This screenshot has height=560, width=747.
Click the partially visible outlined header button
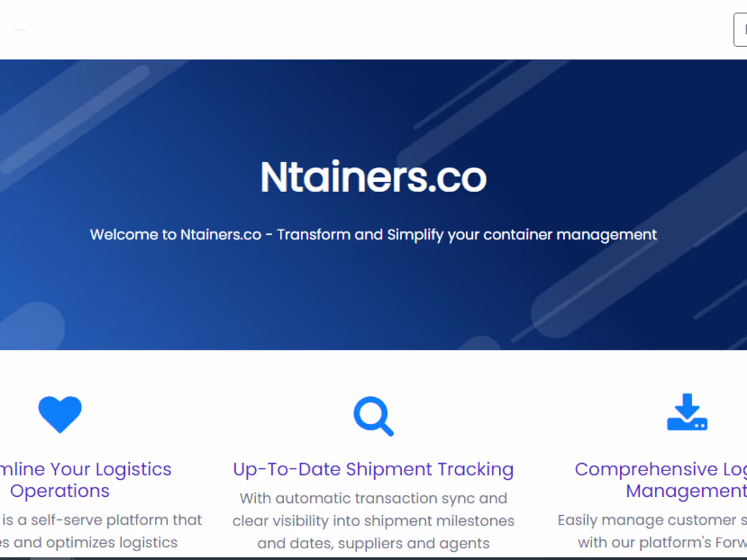pyautogui.click(x=740, y=30)
